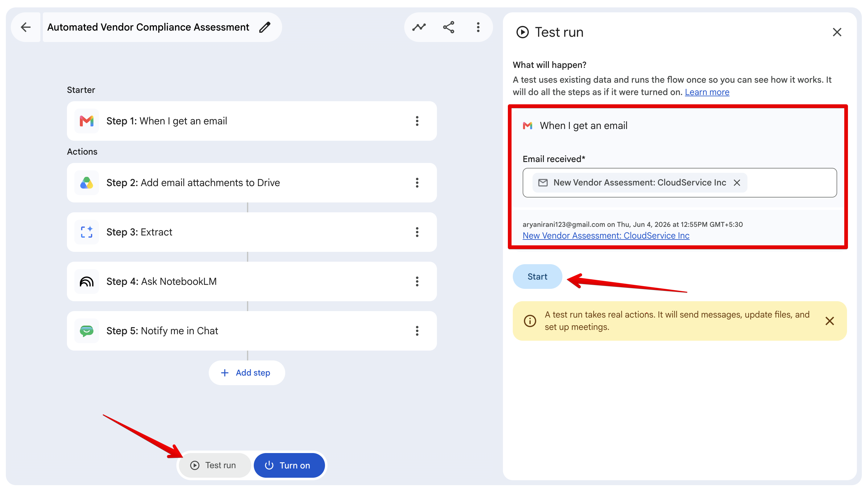Click the Google Drive icon in Step 2
The width and height of the screenshot is (868, 491).
point(87,183)
